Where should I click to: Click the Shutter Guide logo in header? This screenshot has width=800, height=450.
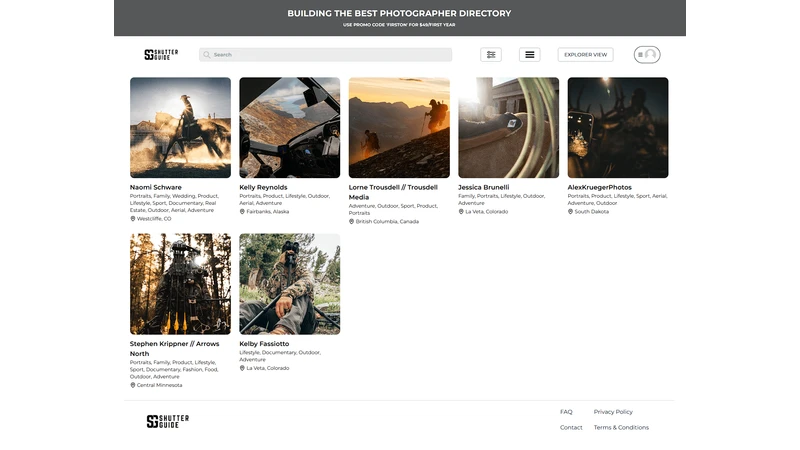pyautogui.click(x=161, y=55)
